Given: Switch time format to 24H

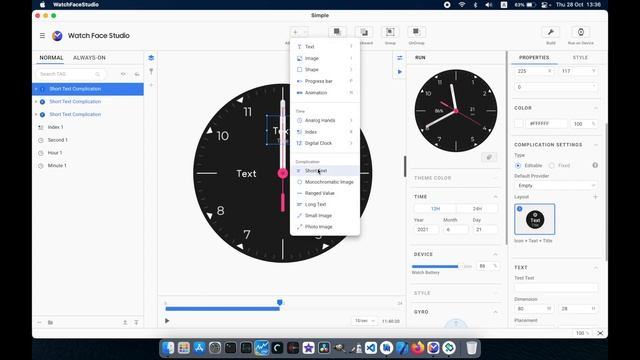Looking at the screenshot, I should click(477, 209).
